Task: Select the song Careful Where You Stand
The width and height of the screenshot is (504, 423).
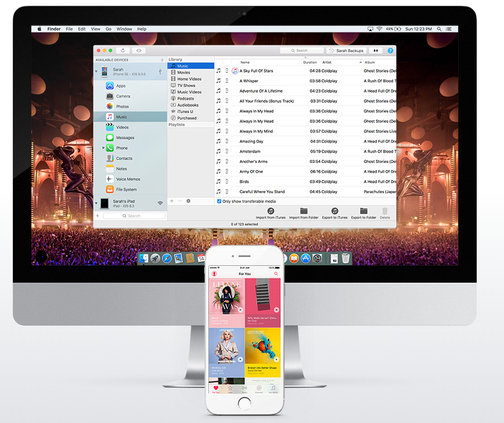Action: [x=305, y=191]
